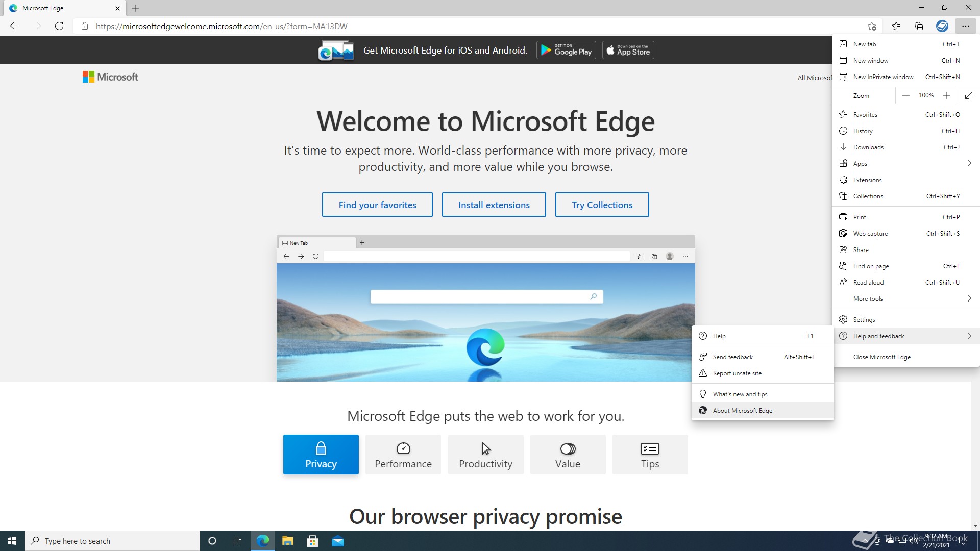Screen dimensions: 980x551
Task: Open Favorites from the menu
Action: [906, 115]
